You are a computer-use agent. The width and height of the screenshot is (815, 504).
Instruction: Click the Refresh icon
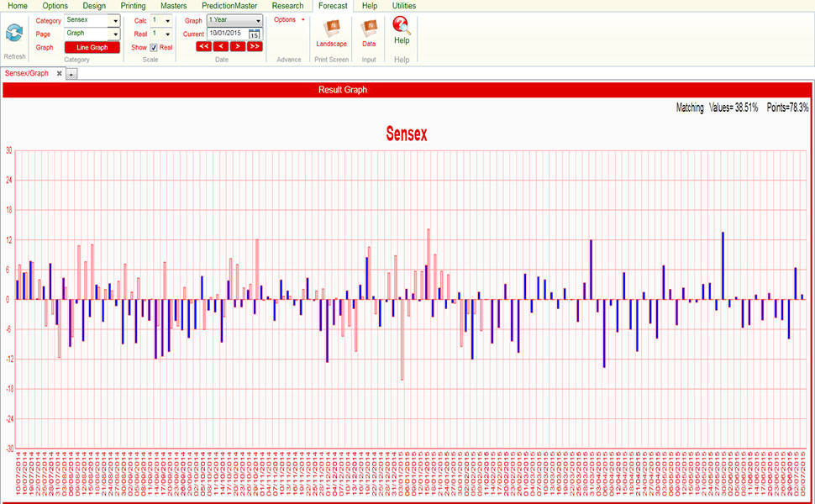pyautogui.click(x=14, y=34)
